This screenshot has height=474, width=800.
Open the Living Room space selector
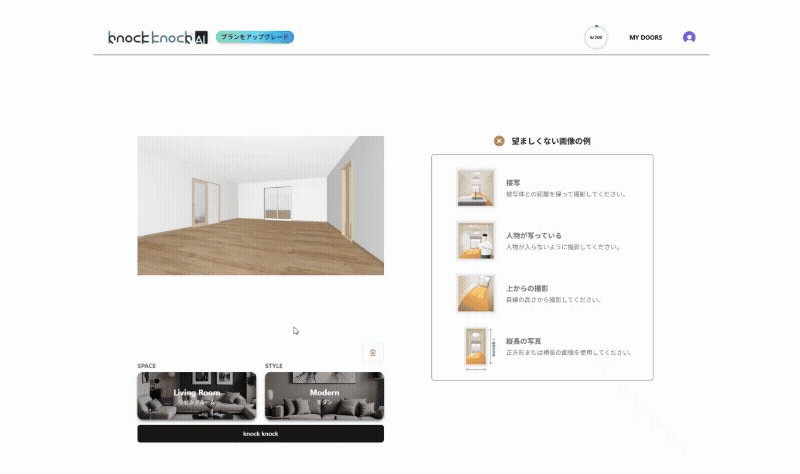196,396
